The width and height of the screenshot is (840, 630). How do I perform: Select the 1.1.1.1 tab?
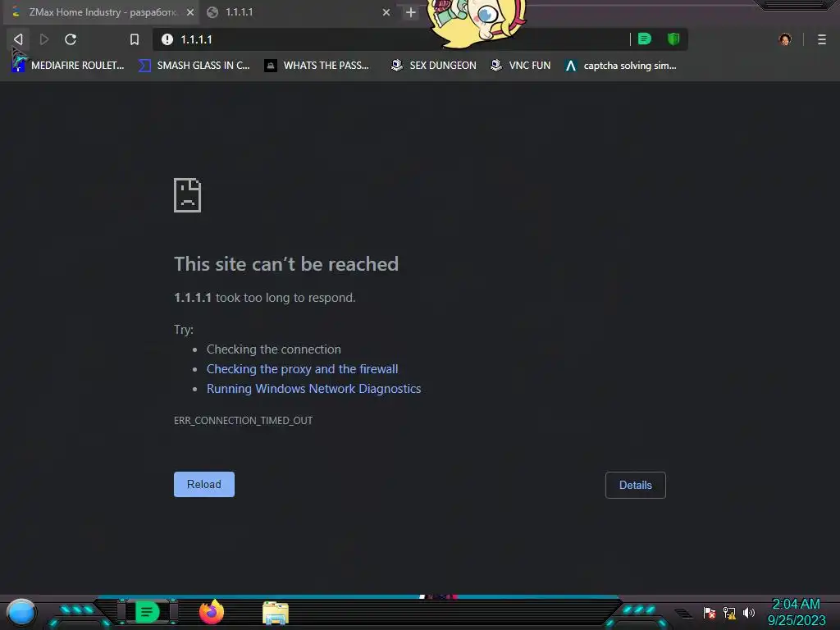pos(299,12)
